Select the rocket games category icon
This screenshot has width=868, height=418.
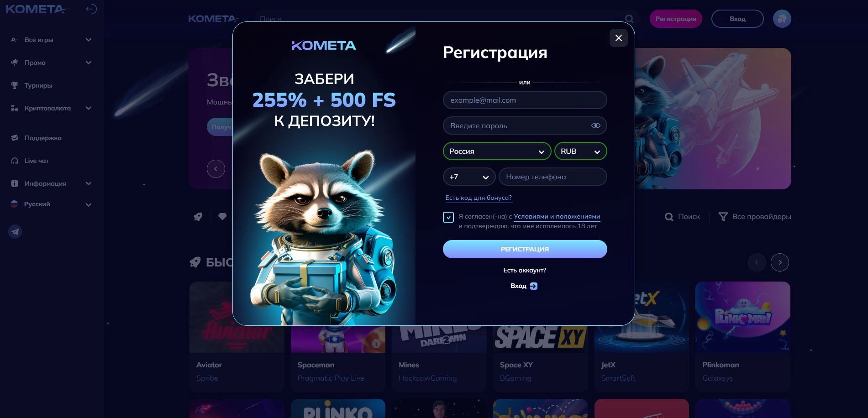coord(198,217)
